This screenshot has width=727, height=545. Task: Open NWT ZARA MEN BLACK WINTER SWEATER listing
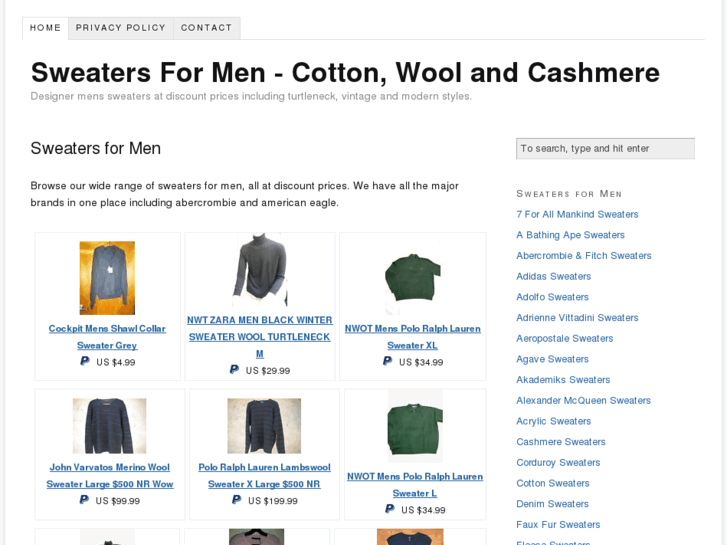tap(260, 337)
